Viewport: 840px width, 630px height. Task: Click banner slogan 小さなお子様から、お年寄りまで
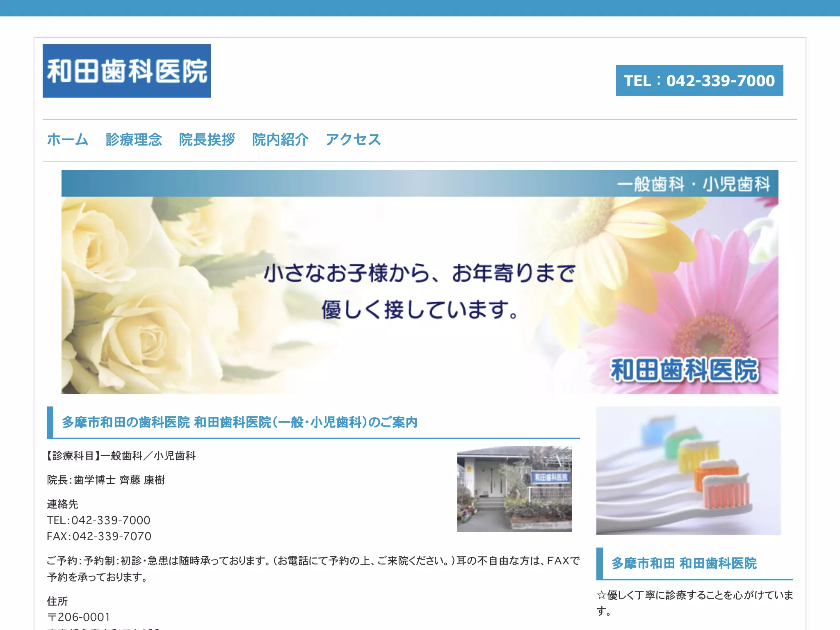[420, 273]
